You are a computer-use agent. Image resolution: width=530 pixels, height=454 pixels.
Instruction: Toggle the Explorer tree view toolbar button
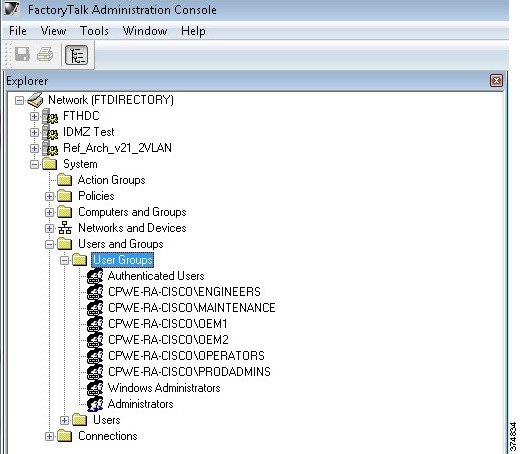point(76,55)
